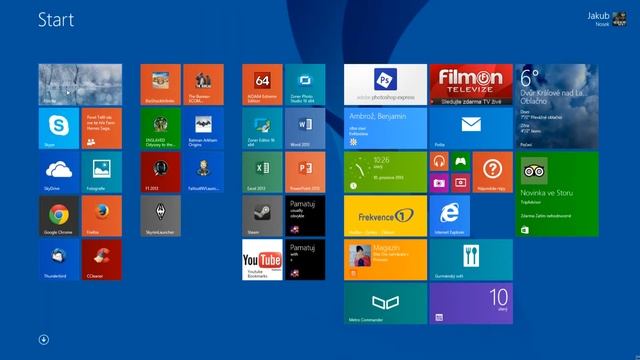
Task: Open the weather tile showing 6°
Action: [x=557, y=106]
